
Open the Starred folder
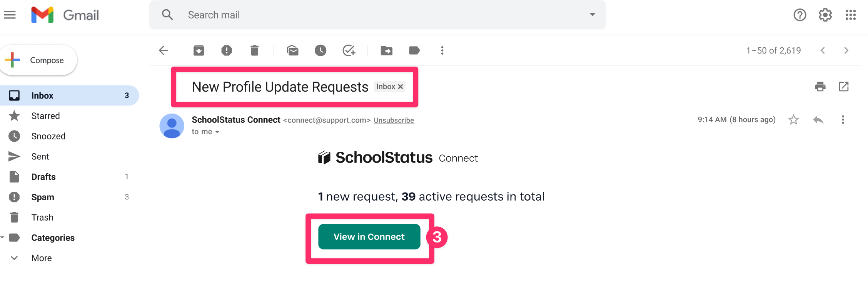pyautogui.click(x=45, y=116)
